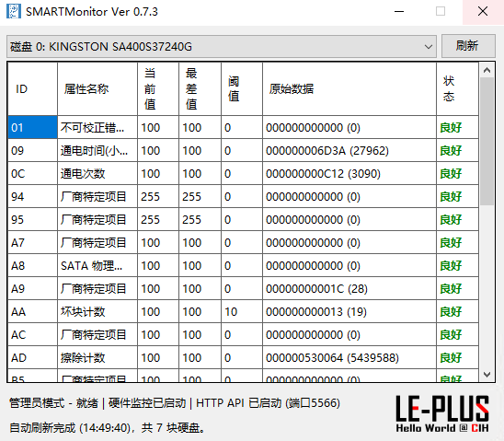Minimize the SMARTMonitor window
The height and width of the screenshot is (441, 504).
pyautogui.click(x=399, y=12)
